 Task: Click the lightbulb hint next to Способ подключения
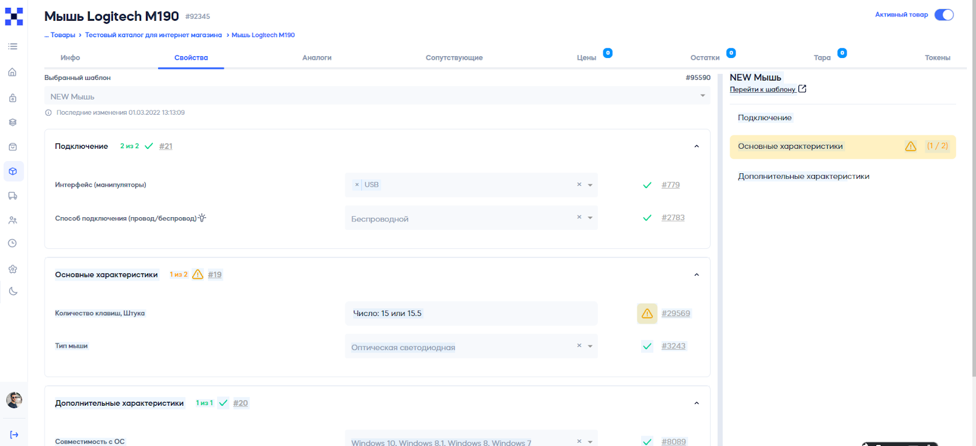pos(202,218)
